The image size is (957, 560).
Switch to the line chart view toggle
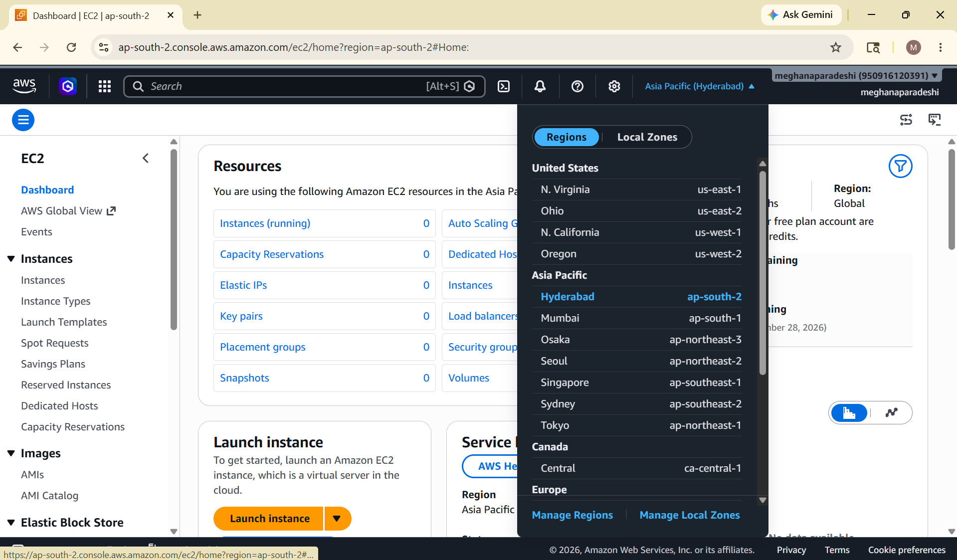coord(891,413)
